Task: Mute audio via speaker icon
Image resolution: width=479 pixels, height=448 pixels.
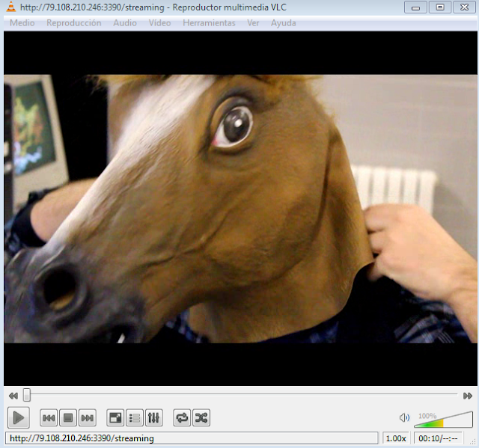Action: pyautogui.click(x=404, y=417)
